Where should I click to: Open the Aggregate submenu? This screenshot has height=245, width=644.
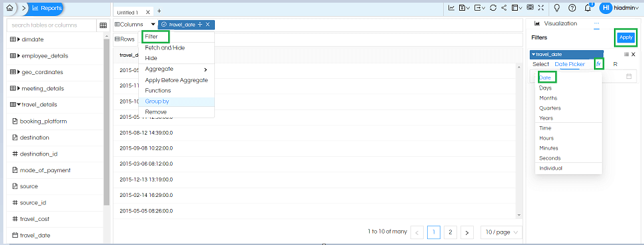176,69
